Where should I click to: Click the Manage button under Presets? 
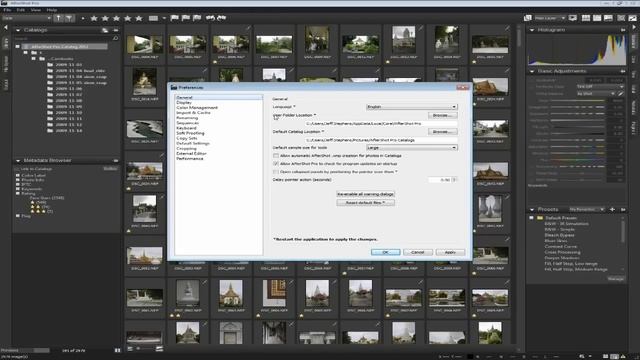616,279
